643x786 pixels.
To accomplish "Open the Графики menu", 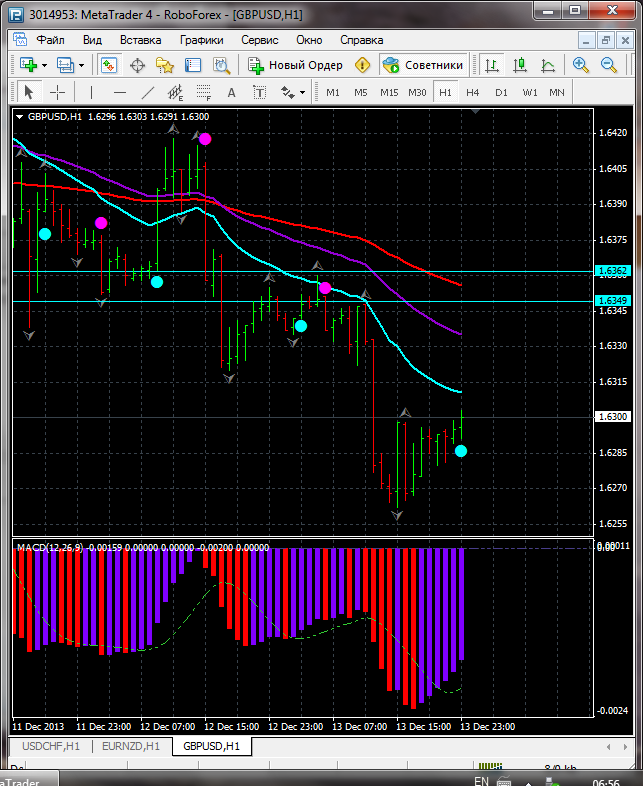I will (201, 40).
